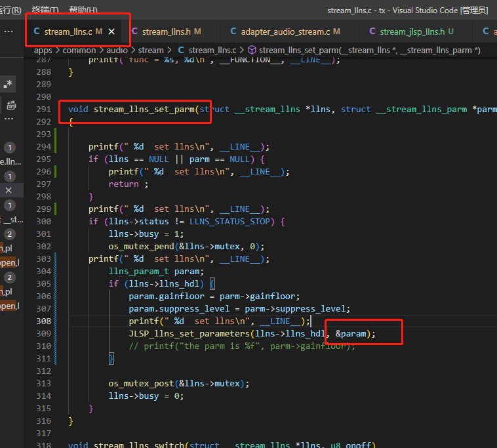This screenshot has height=448, width=497.
Task: Click os_mutex_pend on line 302
Action: [141, 247]
